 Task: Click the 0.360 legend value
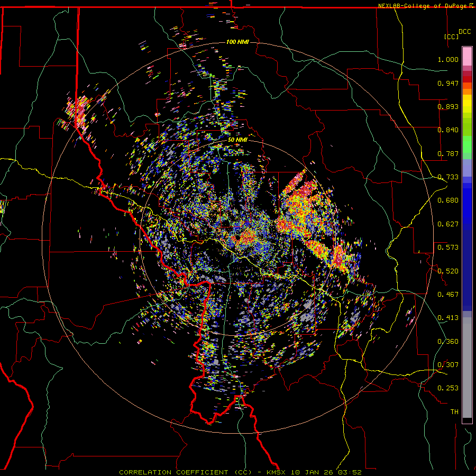448,342
